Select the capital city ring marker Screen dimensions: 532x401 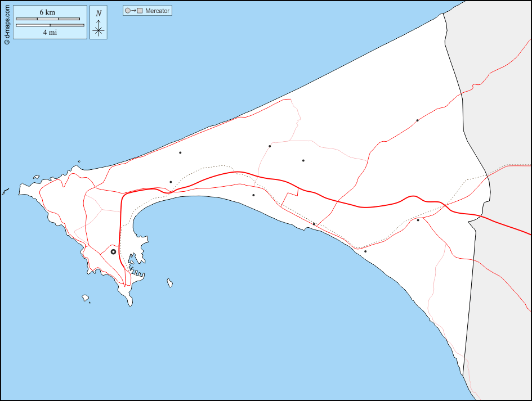click(113, 252)
